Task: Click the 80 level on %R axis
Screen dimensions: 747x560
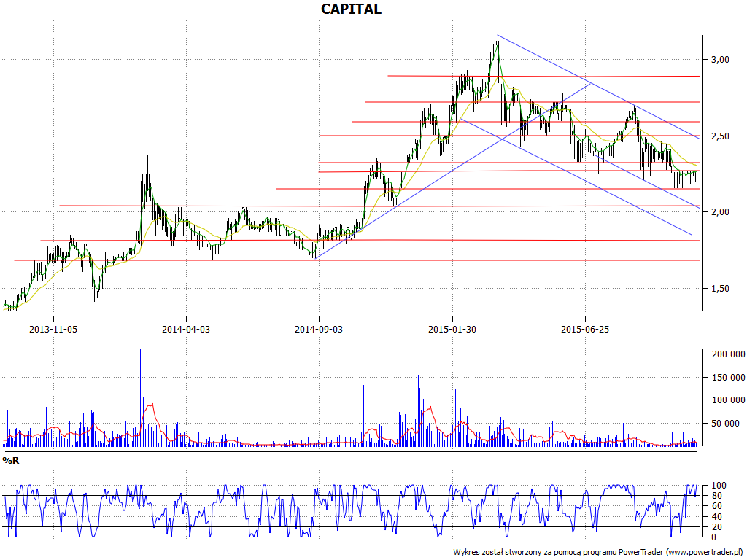Action: coord(717,496)
